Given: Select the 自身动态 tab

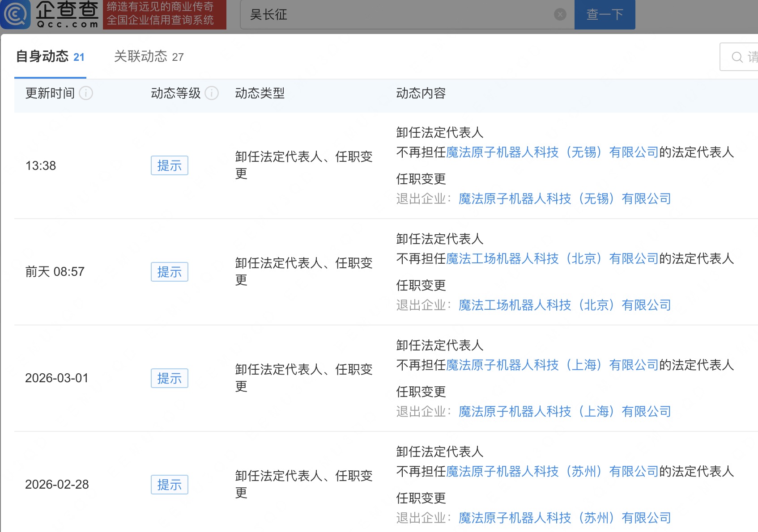Looking at the screenshot, I should click(50, 57).
